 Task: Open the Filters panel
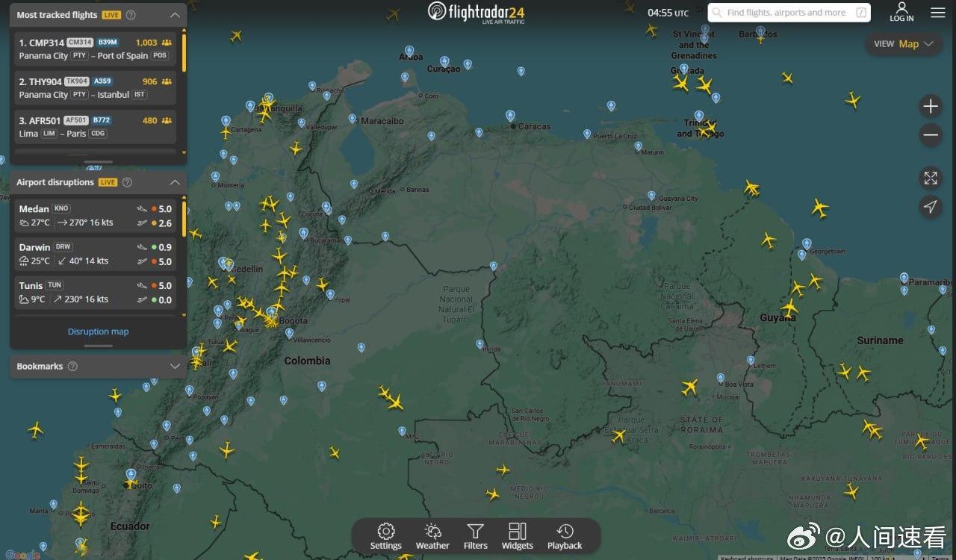pos(475,535)
